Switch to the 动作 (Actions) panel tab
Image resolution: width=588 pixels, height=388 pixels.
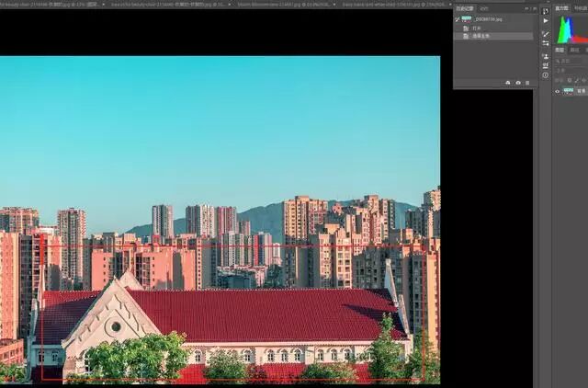click(484, 8)
